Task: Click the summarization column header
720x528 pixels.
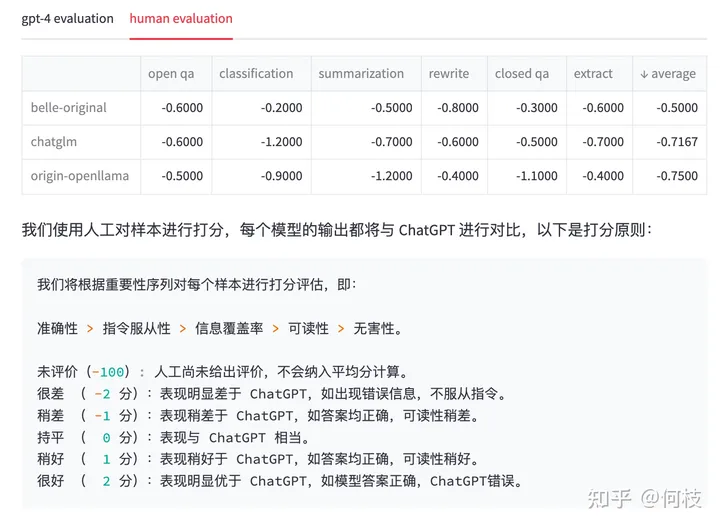Action: tap(361, 73)
